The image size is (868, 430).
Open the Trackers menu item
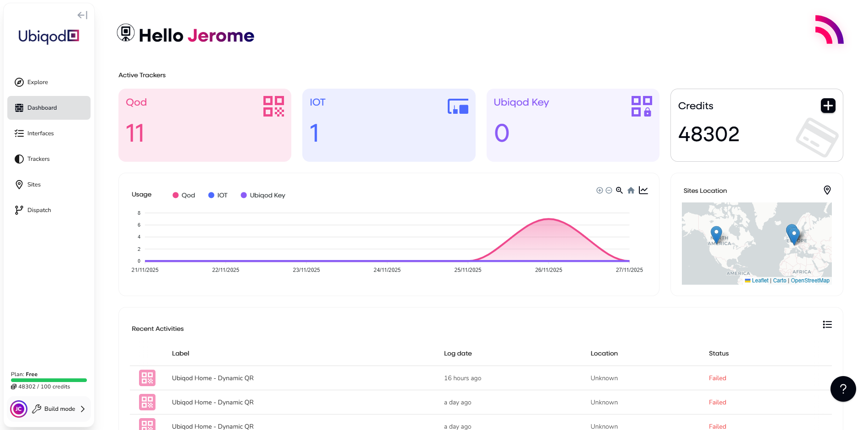pyautogui.click(x=49, y=159)
